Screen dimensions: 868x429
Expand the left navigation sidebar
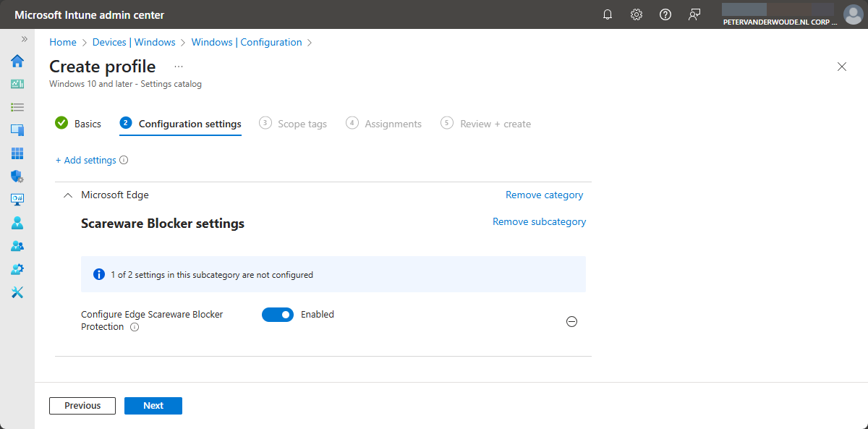click(24, 39)
